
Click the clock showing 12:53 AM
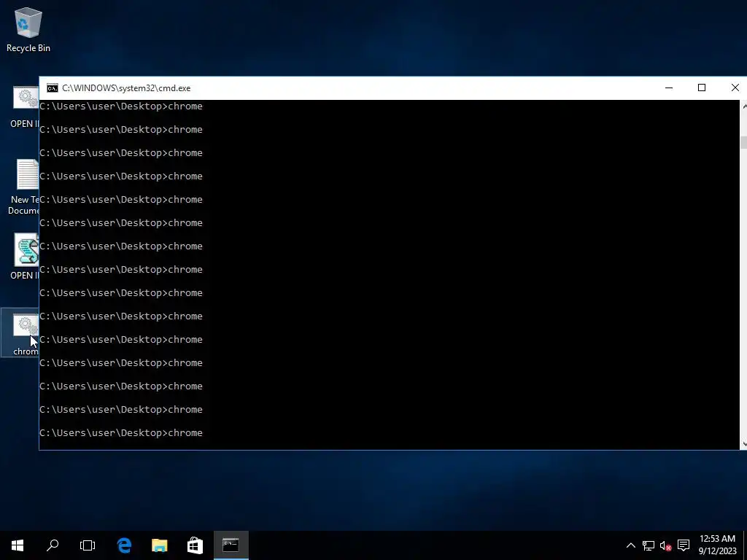(718, 545)
